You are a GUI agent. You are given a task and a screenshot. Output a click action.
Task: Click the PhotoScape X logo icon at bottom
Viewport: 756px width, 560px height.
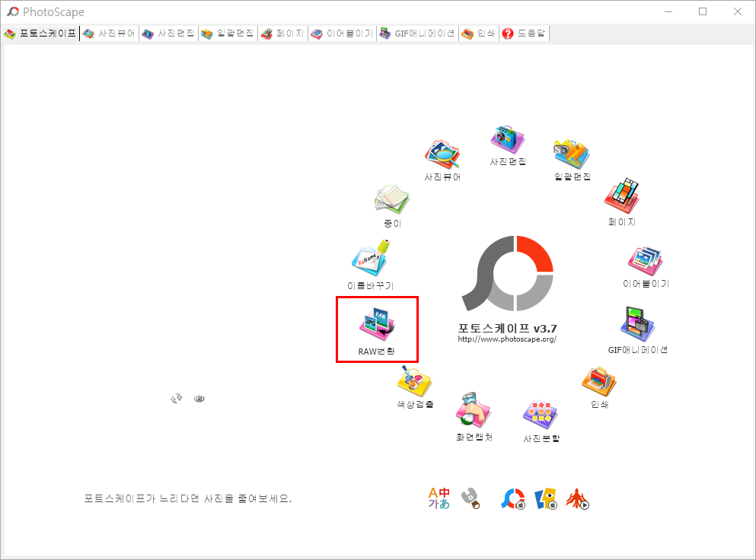[512, 499]
